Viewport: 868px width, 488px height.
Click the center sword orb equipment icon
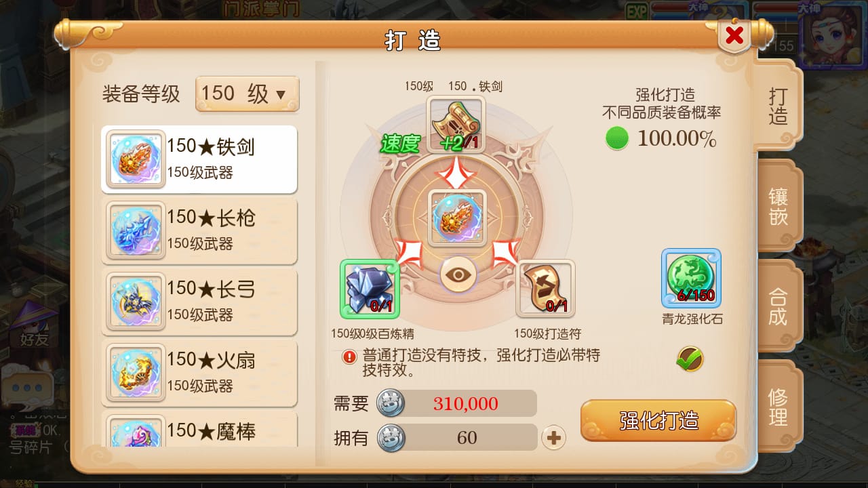[x=457, y=218]
